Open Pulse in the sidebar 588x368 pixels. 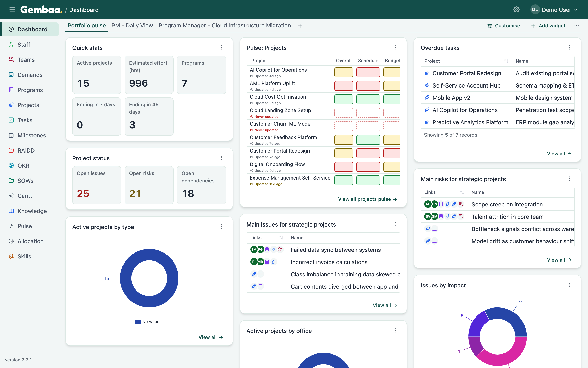click(29, 226)
